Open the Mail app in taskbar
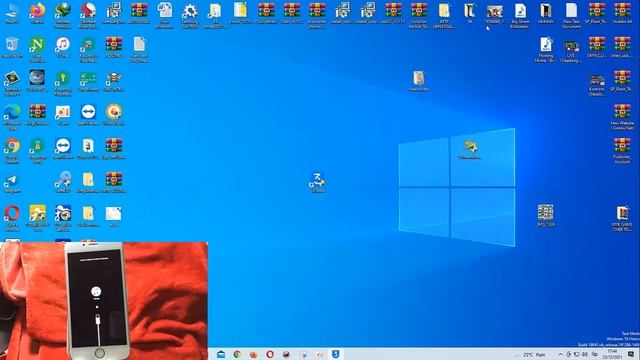 221,354
